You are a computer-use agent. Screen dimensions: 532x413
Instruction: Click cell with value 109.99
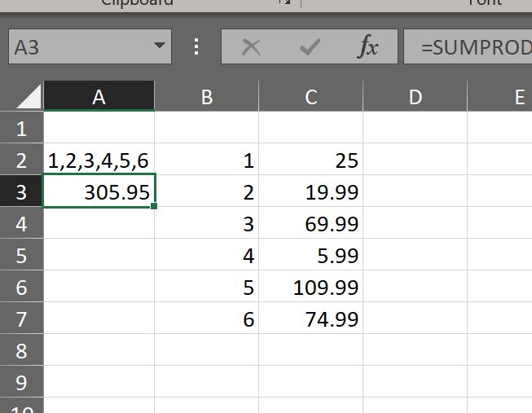point(310,286)
